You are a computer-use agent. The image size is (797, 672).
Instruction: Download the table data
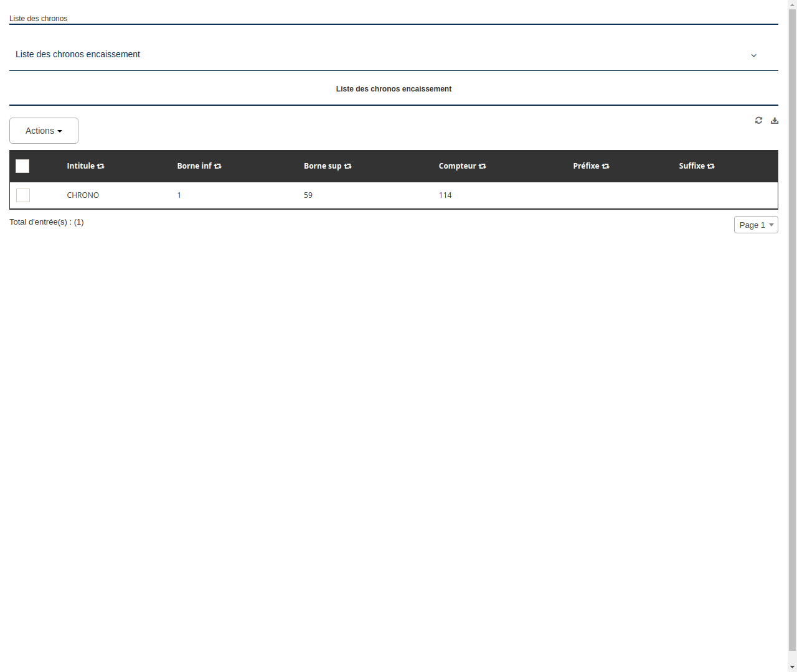(x=774, y=120)
